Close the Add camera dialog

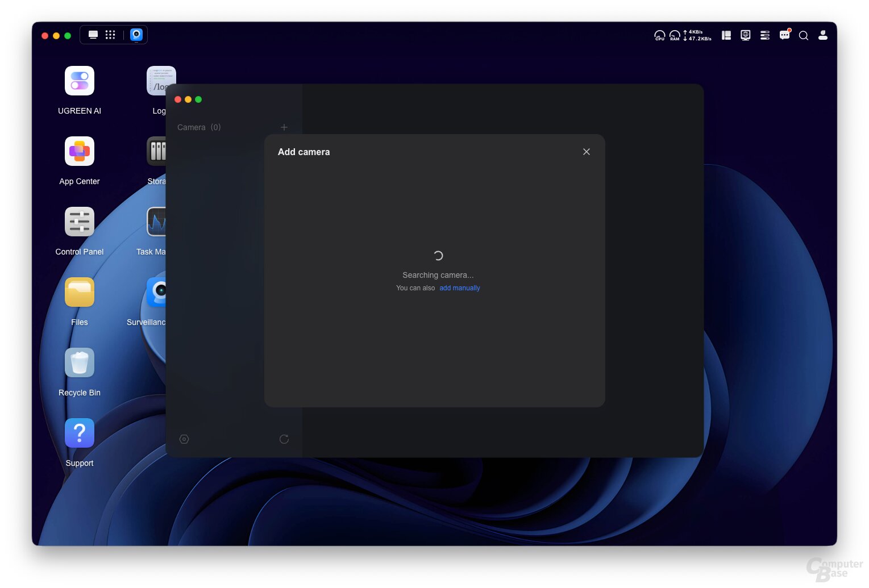tap(587, 152)
